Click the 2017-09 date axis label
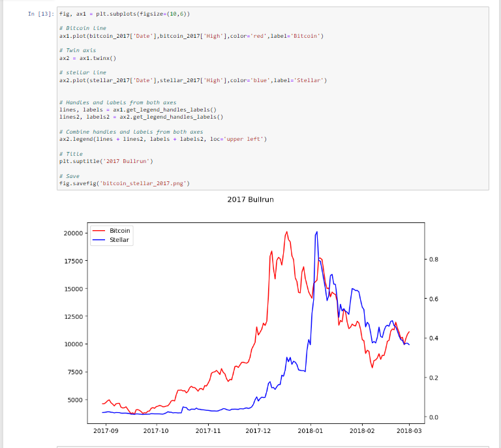Screen dimensions: 501x448 (106, 431)
